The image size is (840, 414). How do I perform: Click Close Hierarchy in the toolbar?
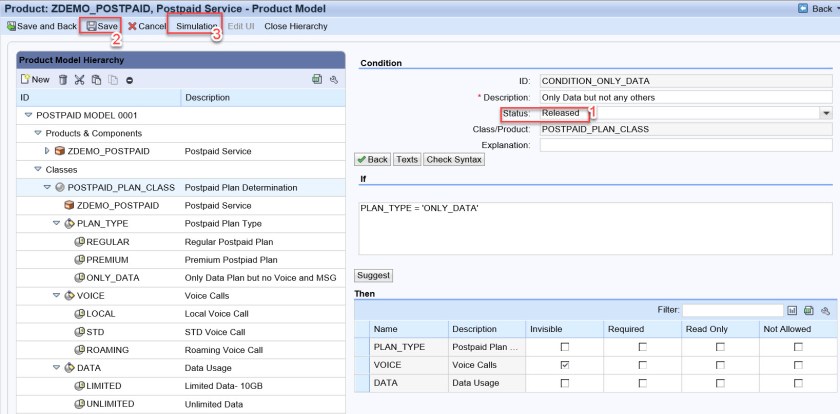295,25
